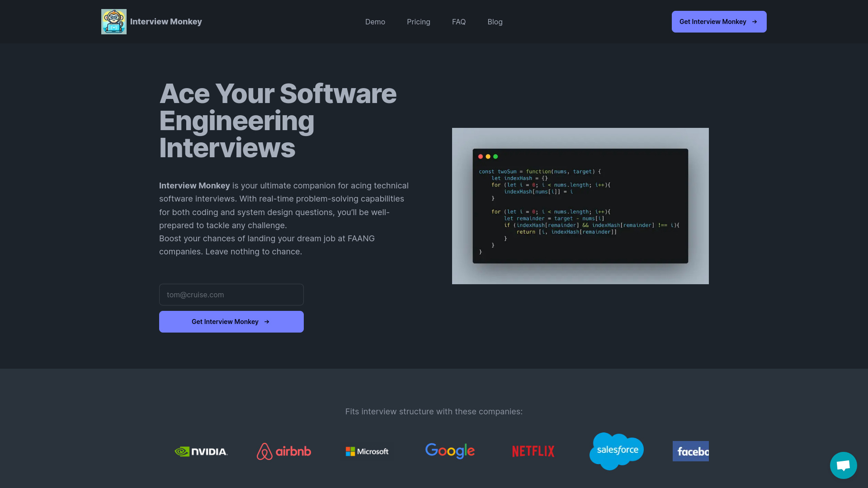
Task: Toggle the chat support widget open
Action: coord(844,465)
